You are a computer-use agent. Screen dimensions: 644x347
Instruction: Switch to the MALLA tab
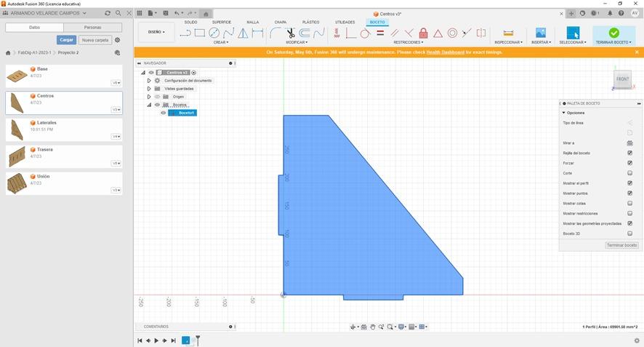click(253, 23)
